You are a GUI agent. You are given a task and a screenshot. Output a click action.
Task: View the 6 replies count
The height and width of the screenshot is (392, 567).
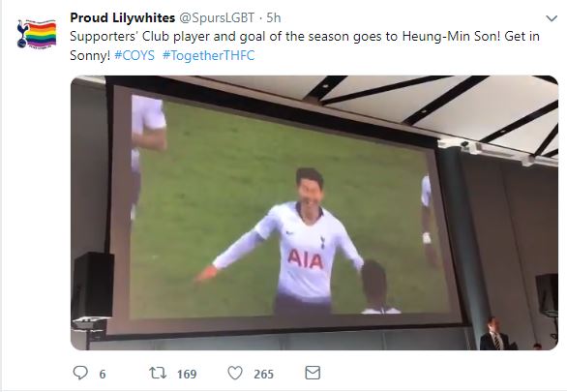click(103, 374)
